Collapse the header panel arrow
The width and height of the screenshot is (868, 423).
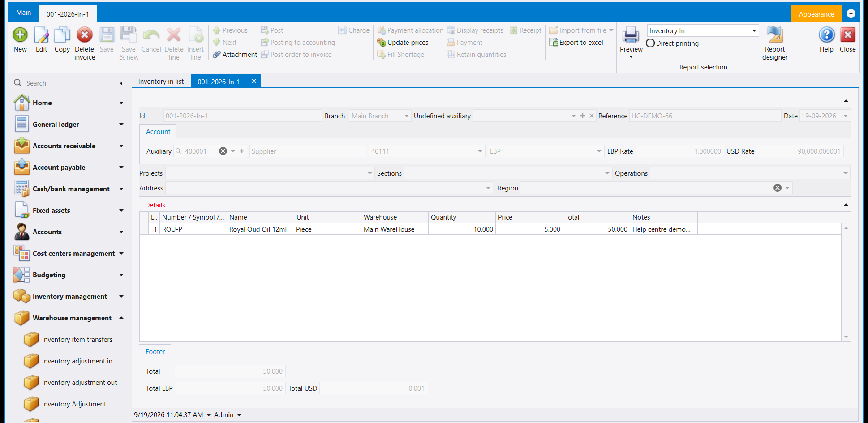(846, 101)
